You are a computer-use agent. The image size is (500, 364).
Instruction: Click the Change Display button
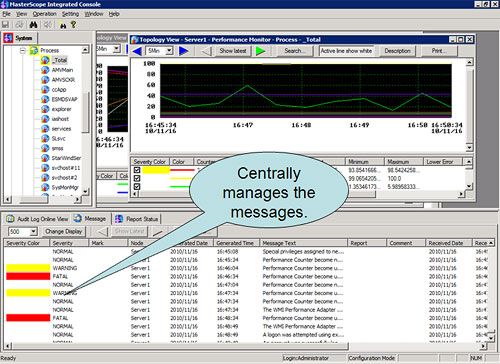(63, 231)
